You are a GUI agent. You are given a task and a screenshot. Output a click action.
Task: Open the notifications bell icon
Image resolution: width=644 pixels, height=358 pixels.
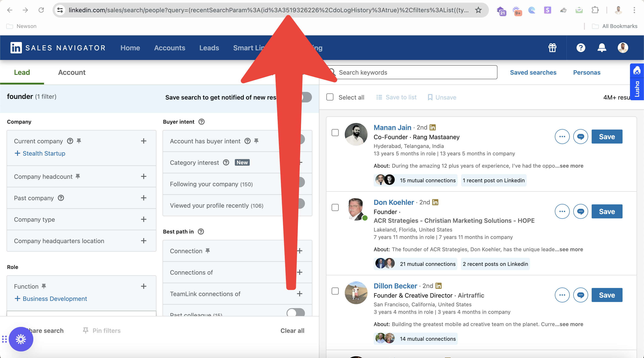click(602, 47)
